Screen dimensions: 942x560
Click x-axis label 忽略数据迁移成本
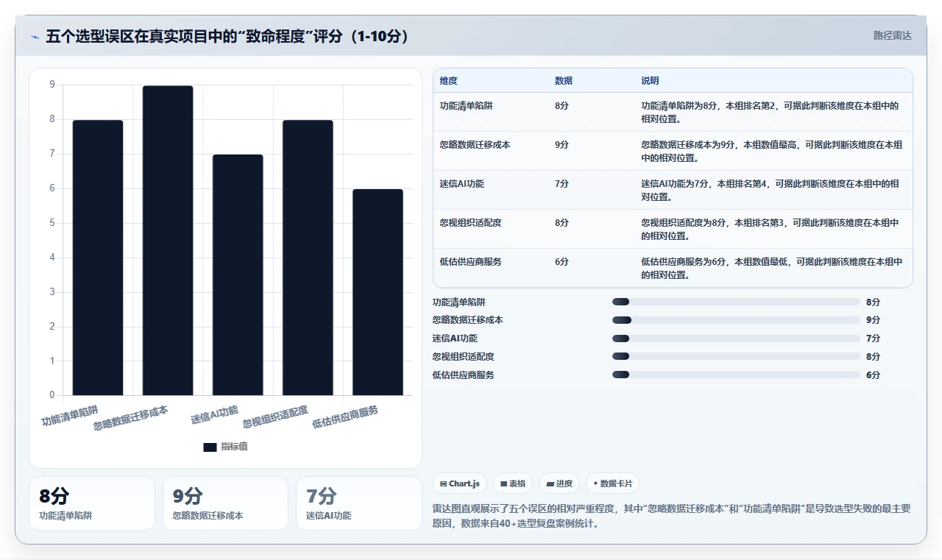click(x=131, y=417)
